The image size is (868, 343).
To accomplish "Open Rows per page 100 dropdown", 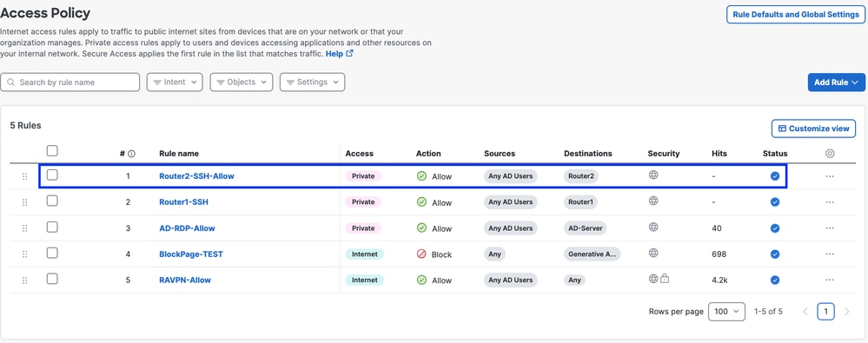I will (726, 312).
